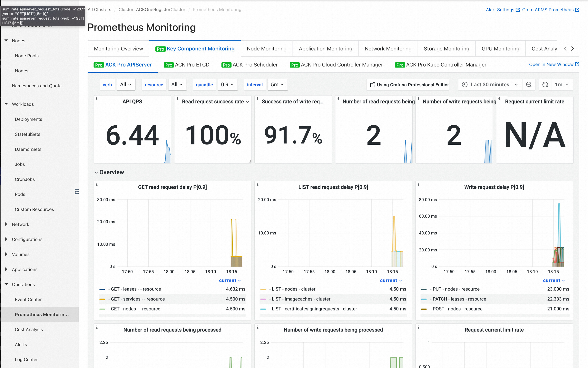Open Deployments in the sidebar
588x368 pixels.
click(x=28, y=119)
